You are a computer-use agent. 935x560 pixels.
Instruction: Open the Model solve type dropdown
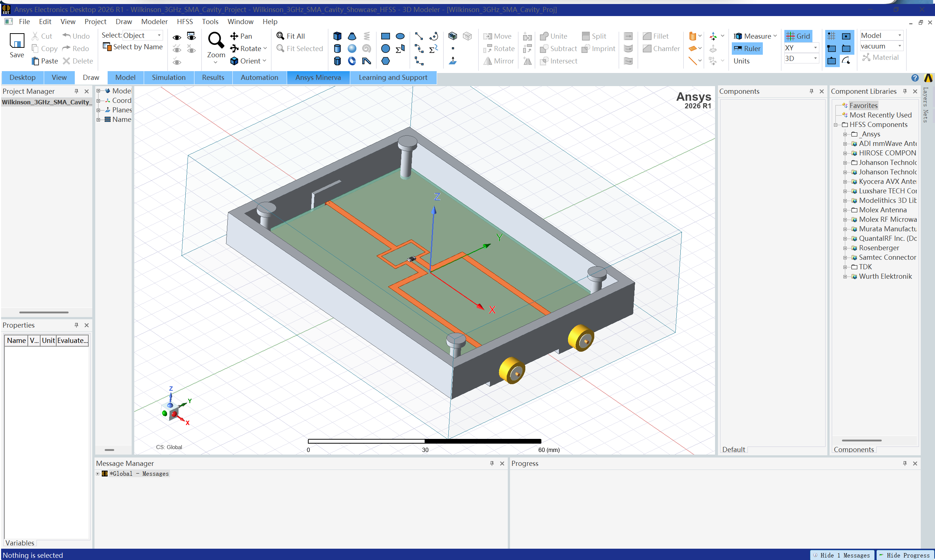[x=881, y=35]
